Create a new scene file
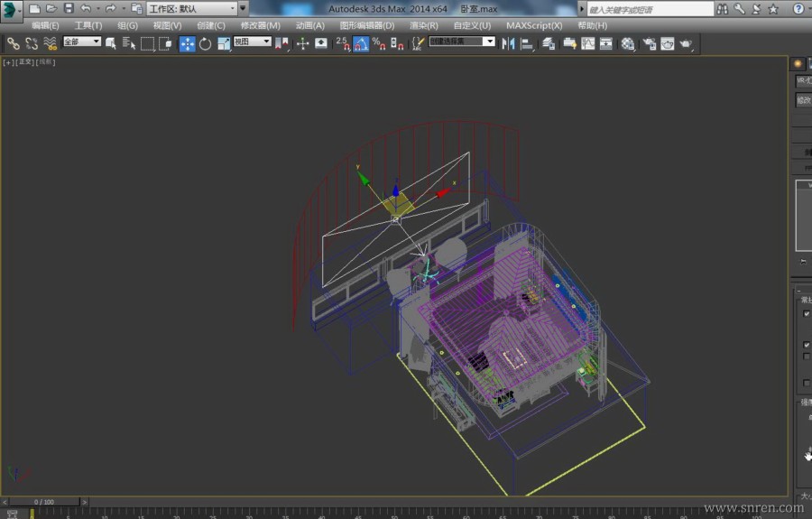 click(34, 8)
